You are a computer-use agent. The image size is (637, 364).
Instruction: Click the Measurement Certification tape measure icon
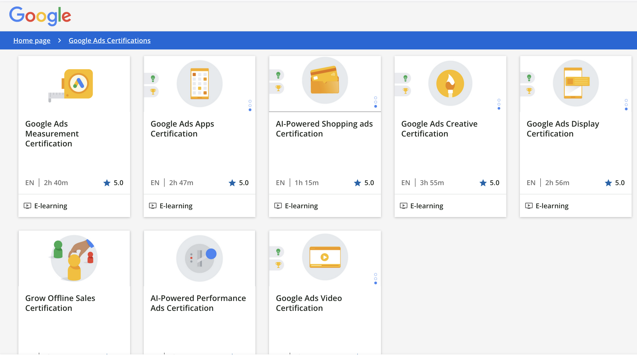71,84
